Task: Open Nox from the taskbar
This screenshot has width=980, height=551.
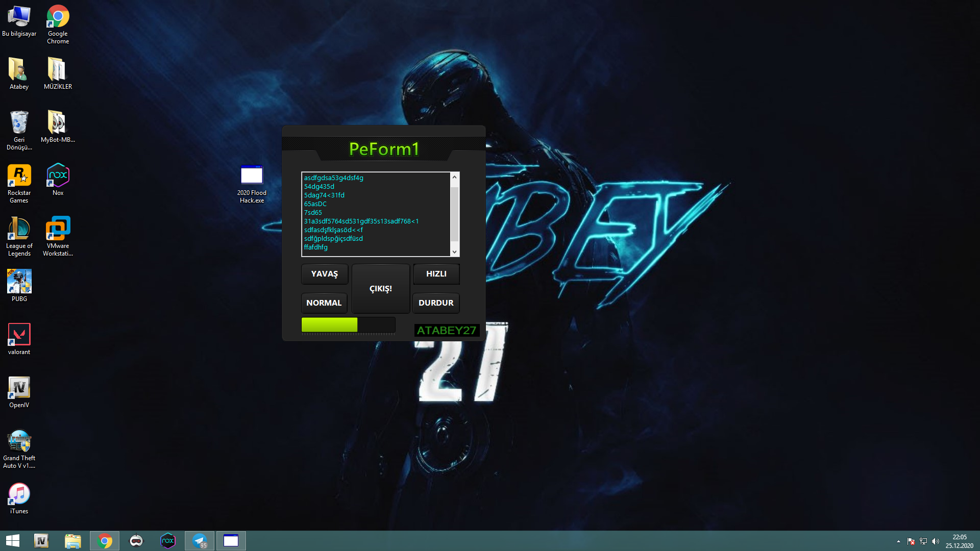Action: pos(168,541)
